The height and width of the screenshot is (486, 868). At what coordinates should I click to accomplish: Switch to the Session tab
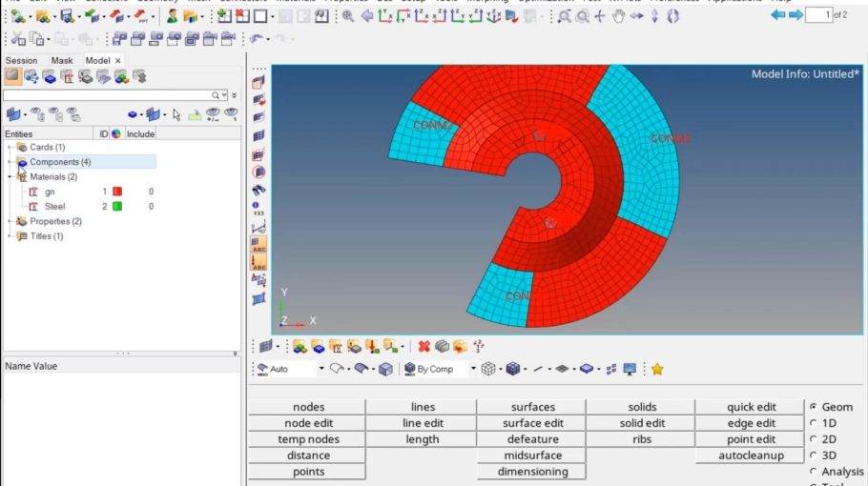[x=22, y=60]
